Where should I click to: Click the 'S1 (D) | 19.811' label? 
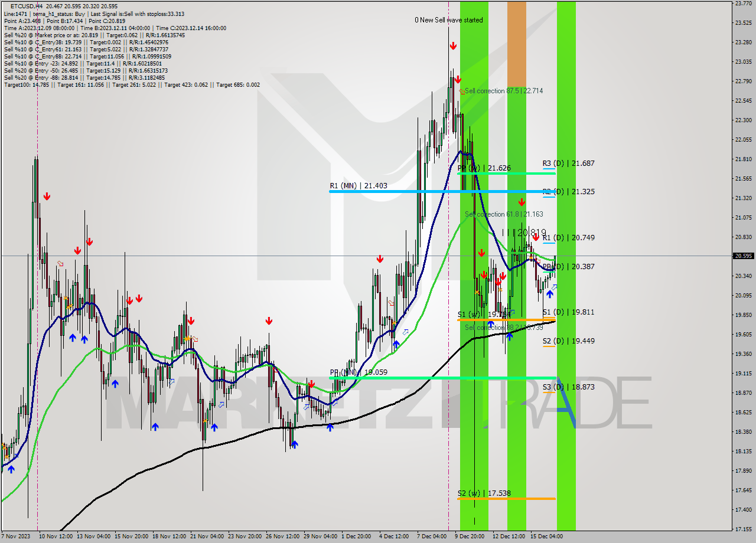click(x=569, y=312)
